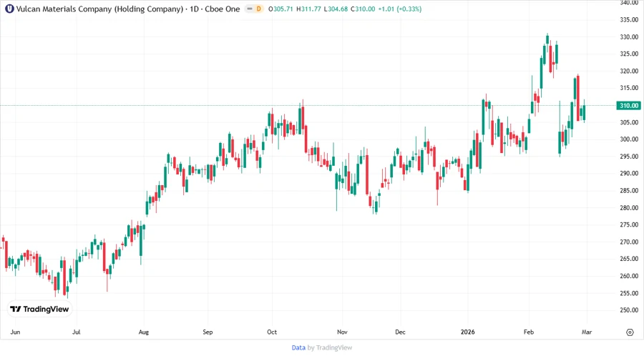Click the +1.01 (+0.33%) change value
The height and width of the screenshot is (356, 644).
pyautogui.click(x=399, y=9)
